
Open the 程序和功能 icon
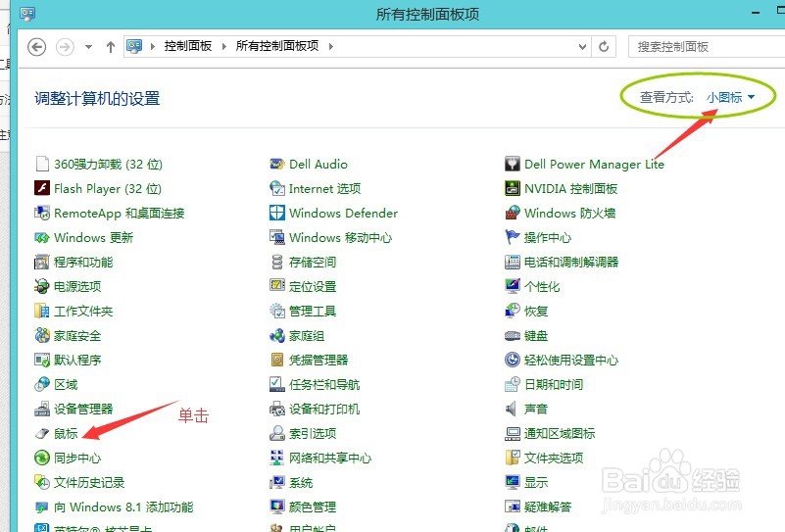coord(42,262)
